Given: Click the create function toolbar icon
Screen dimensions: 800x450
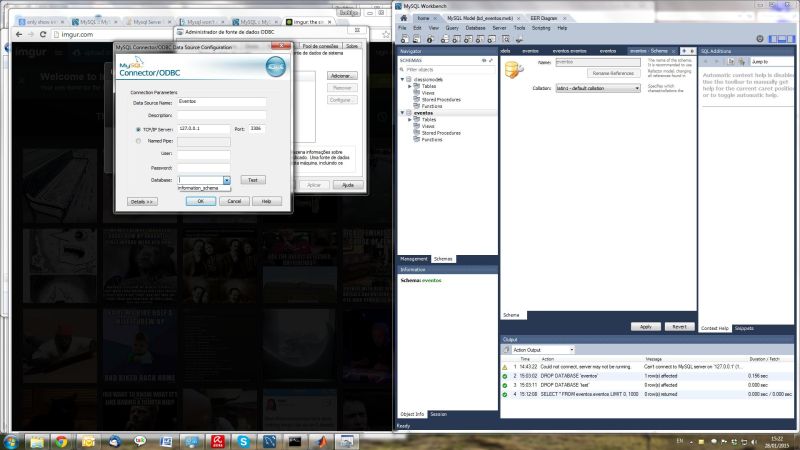Looking at the screenshot, I should [491, 39].
